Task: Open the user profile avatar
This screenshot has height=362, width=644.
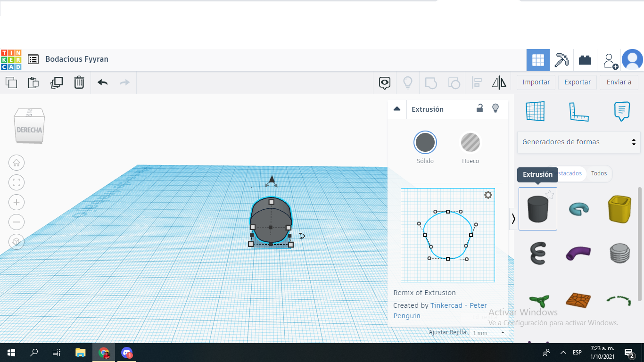Action: click(x=632, y=60)
